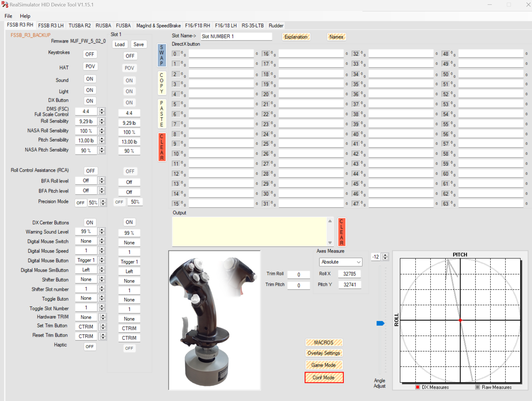Switch to FSSB R3 LH tab
The height and width of the screenshot is (401, 532).
(51, 26)
